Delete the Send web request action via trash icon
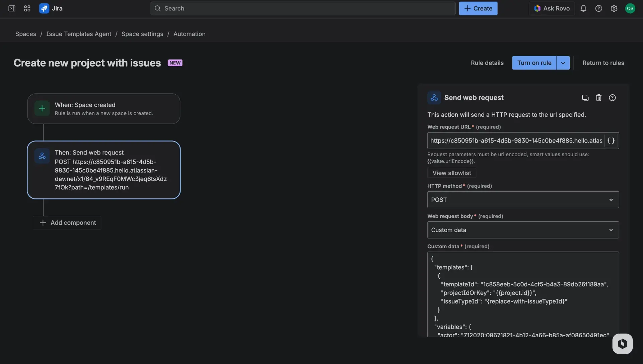This screenshot has height=364, width=643. pos(599,98)
